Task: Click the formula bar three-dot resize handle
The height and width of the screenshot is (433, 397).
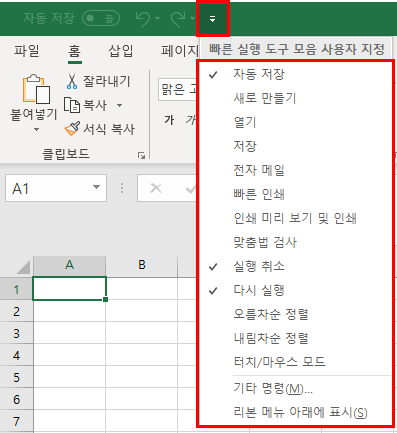Action: 122,188
